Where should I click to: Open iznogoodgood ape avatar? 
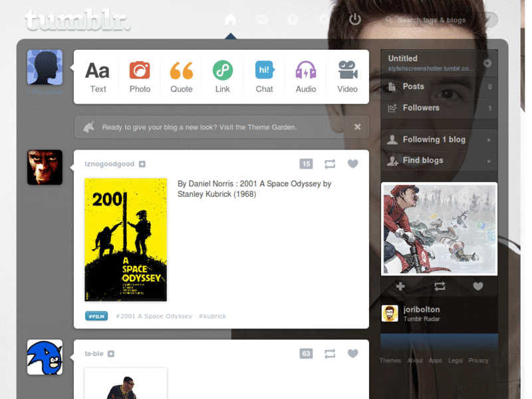point(45,168)
